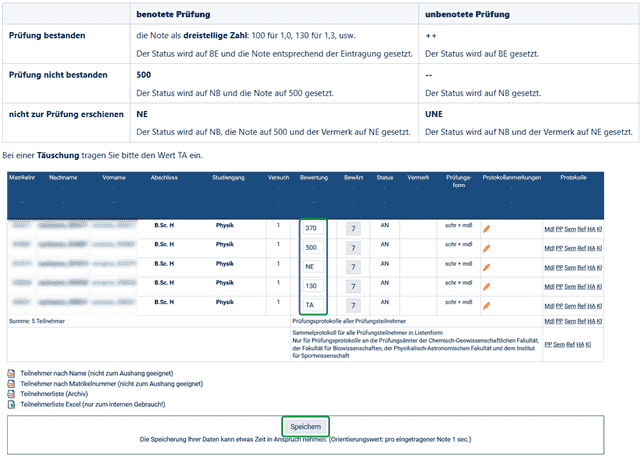The width and height of the screenshot is (642, 459).
Task: Open Sem protocol for the NE row
Action: point(570,268)
